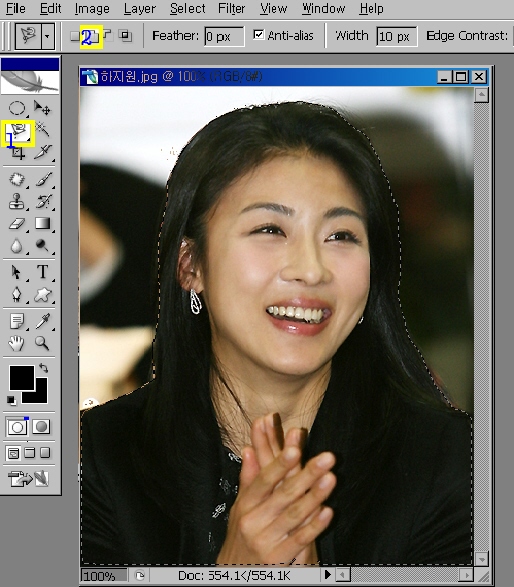
Task: Select the Magic Wand tool
Action: tap(43, 130)
